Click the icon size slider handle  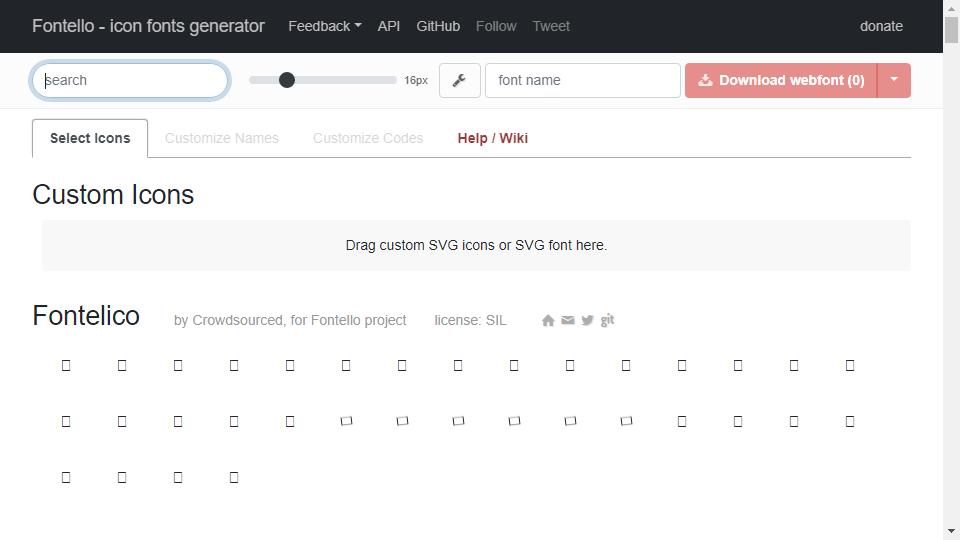click(287, 80)
